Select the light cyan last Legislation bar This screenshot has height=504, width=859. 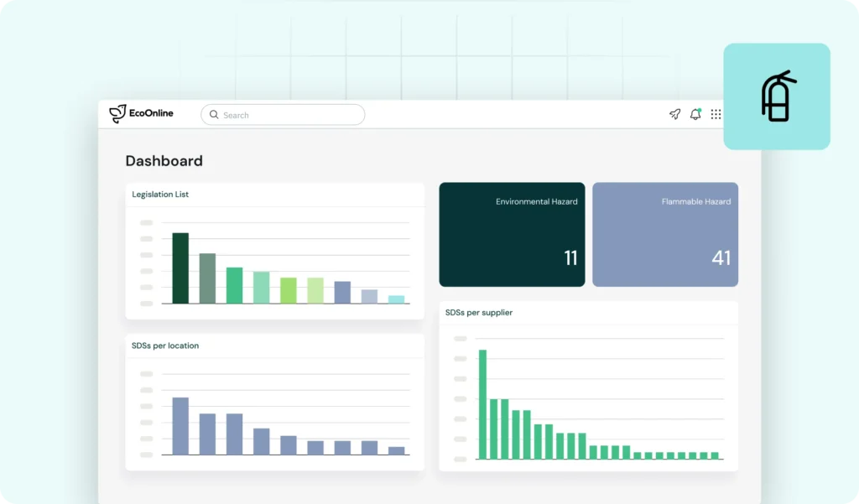(396, 299)
